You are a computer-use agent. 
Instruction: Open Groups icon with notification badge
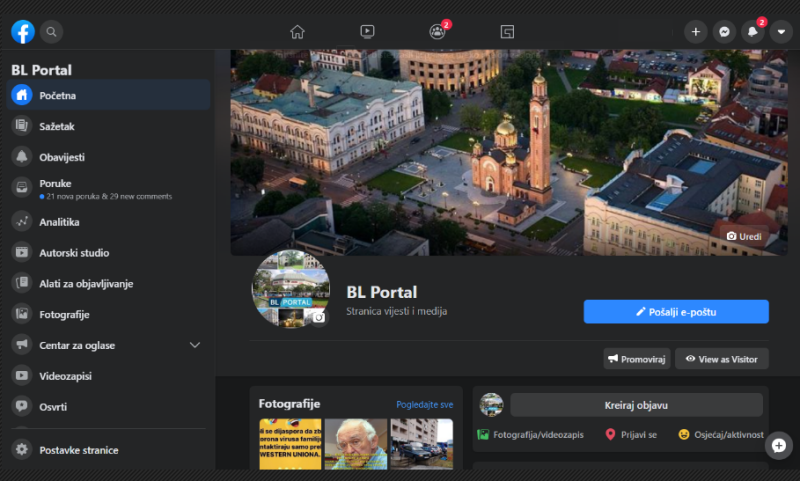(x=437, y=32)
